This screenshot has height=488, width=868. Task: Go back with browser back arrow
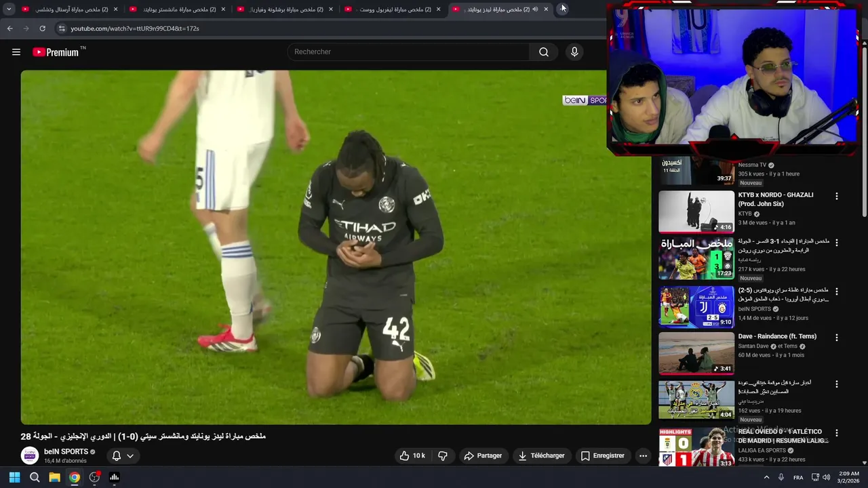pyautogui.click(x=9, y=28)
